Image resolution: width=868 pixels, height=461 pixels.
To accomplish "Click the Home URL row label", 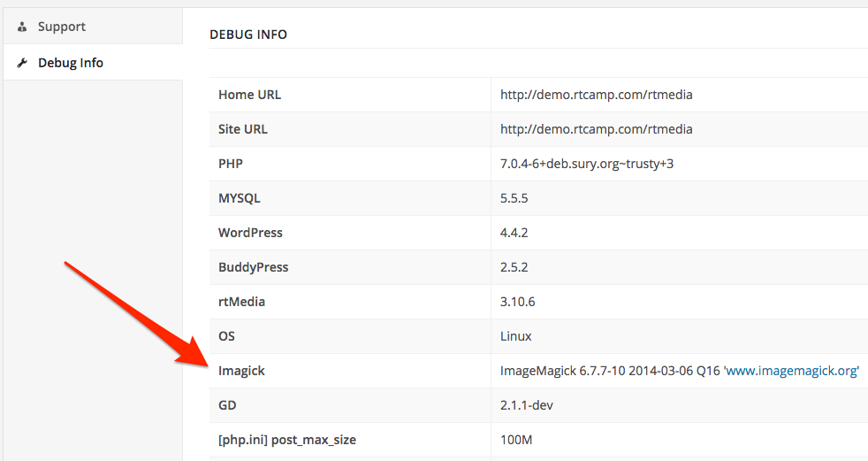I will (249, 95).
